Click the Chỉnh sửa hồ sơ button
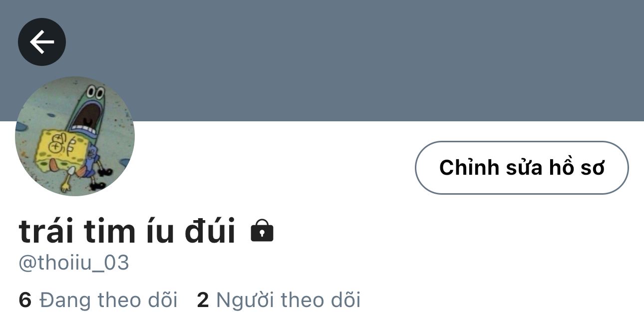644x329 pixels. click(x=522, y=168)
